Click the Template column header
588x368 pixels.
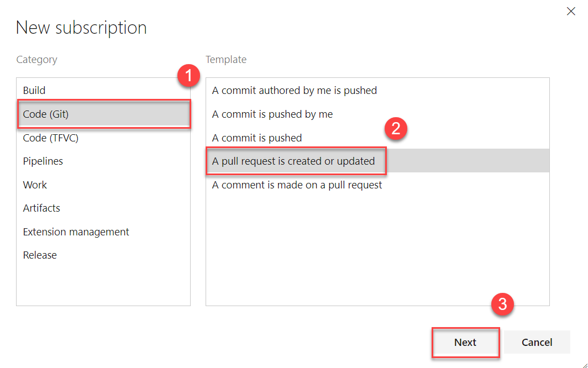point(226,59)
